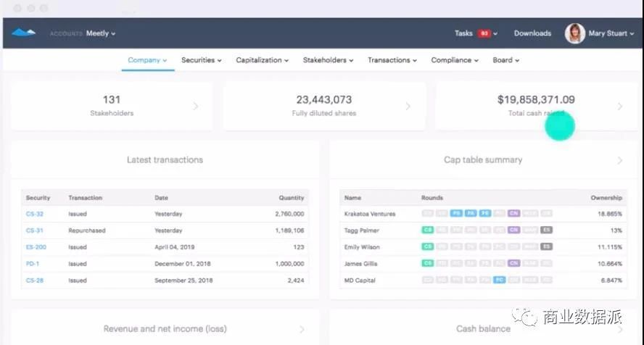This screenshot has height=345, width=644.
Task: Click the blue PC badge for MD Capital
Action: pyautogui.click(x=499, y=280)
